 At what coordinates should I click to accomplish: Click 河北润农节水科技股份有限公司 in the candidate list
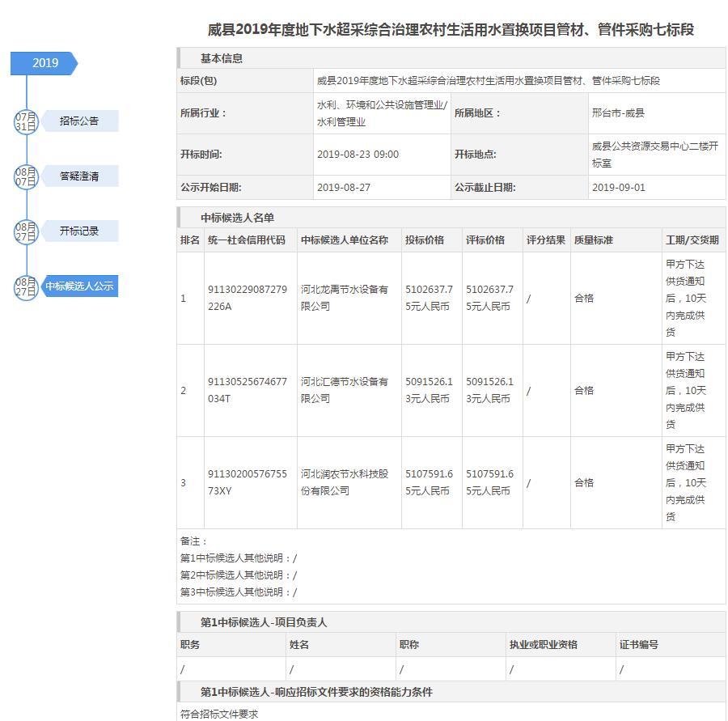[x=345, y=482]
